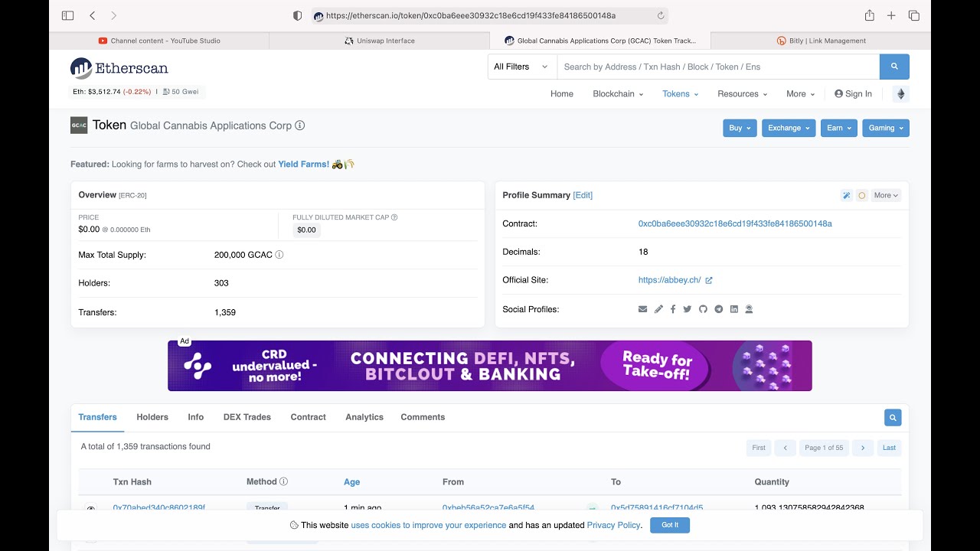Click the email envelope social profile icon
980x551 pixels.
pos(642,309)
